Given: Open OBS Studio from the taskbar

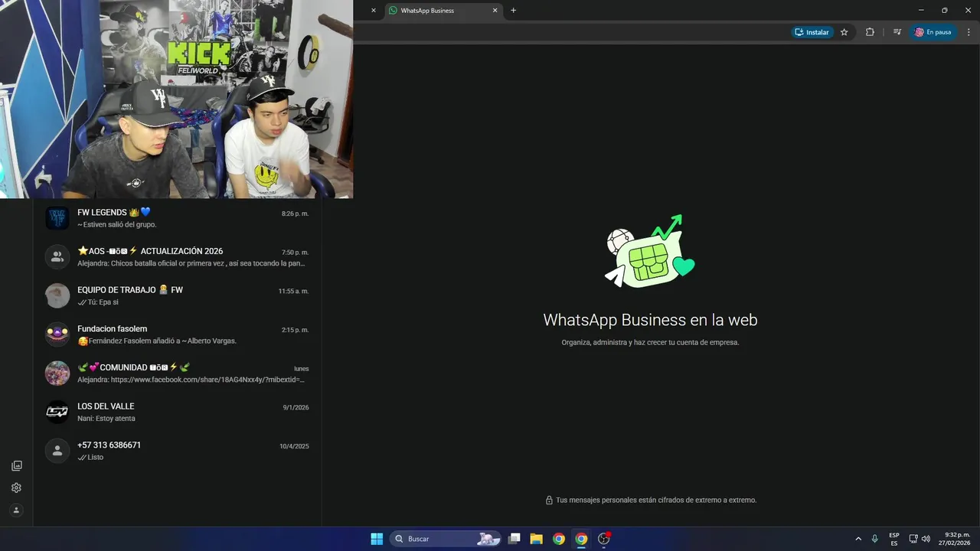Looking at the screenshot, I should coord(604,539).
